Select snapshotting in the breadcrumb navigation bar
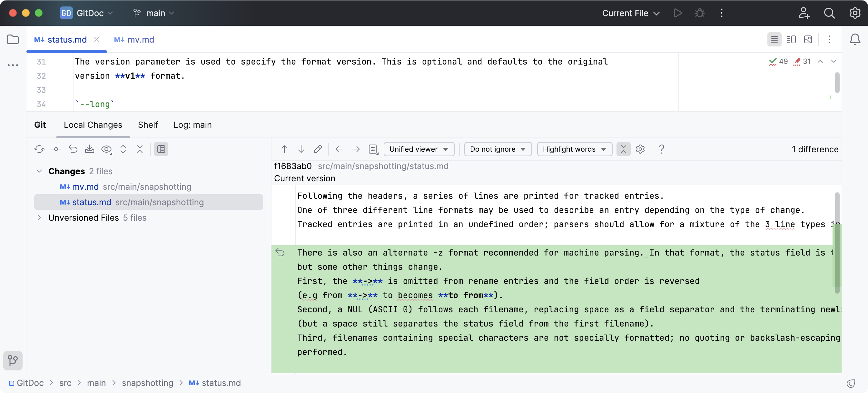Viewport: 868px width, 393px height. tap(147, 383)
